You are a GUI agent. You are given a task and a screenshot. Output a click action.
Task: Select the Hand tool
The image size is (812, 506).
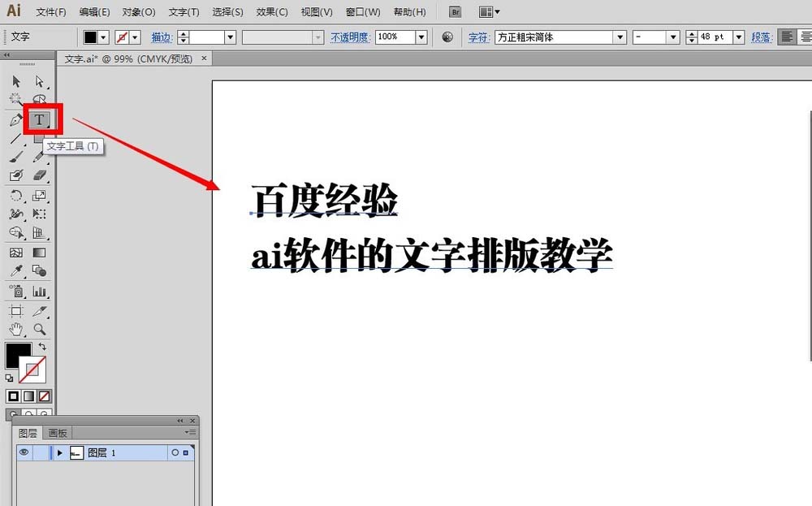(16, 329)
